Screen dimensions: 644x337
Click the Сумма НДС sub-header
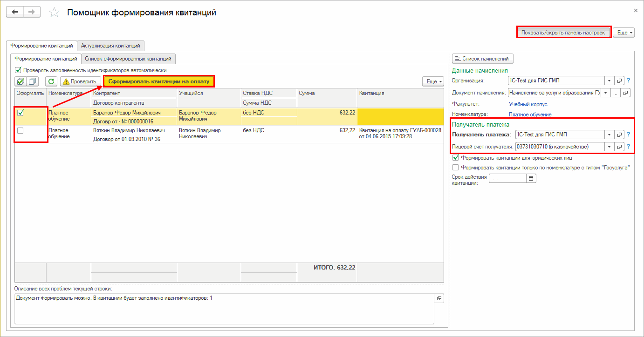pos(269,103)
